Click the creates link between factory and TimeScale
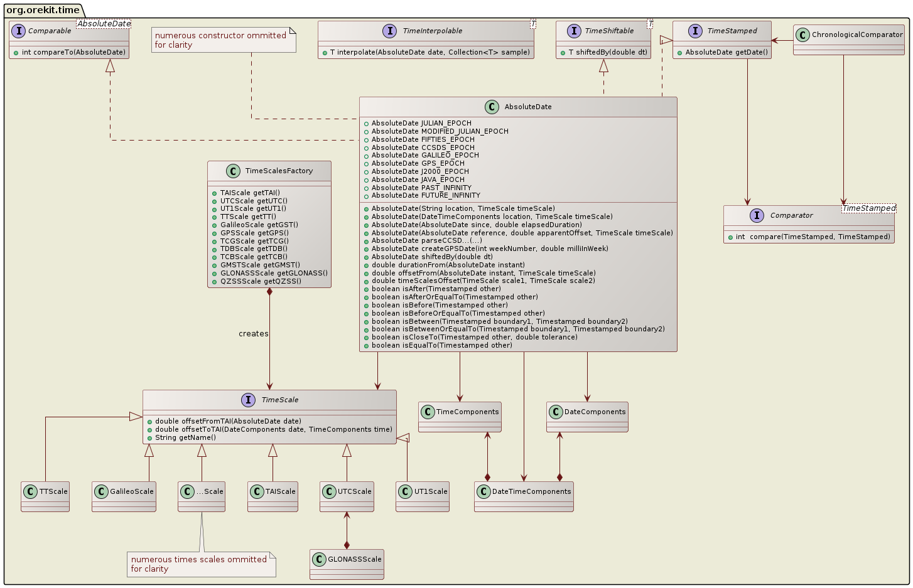 click(253, 333)
